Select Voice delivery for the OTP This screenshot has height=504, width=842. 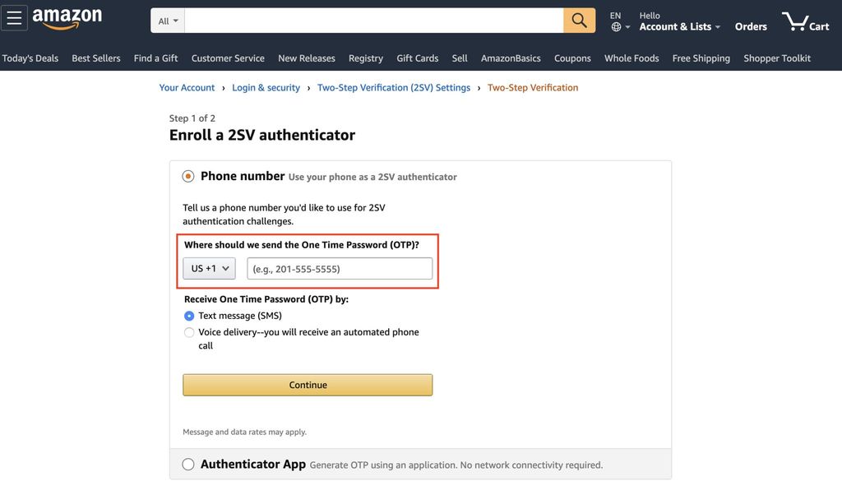click(189, 332)
